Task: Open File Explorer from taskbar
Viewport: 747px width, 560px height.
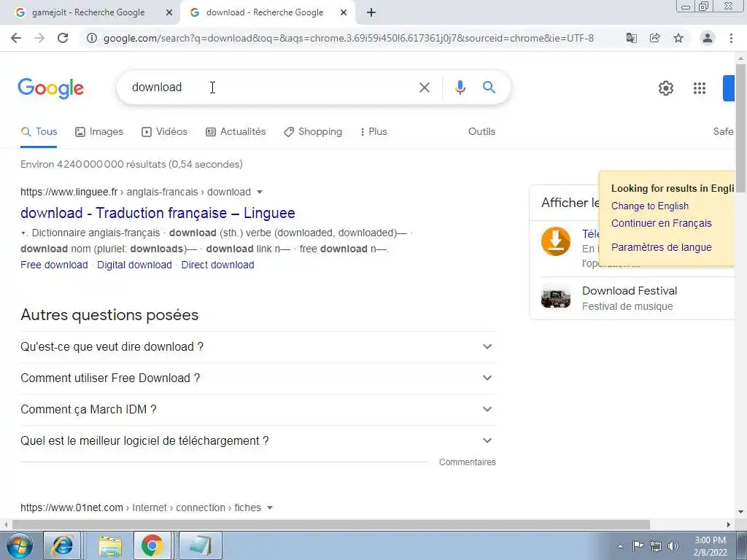Action: coord(109,545)
